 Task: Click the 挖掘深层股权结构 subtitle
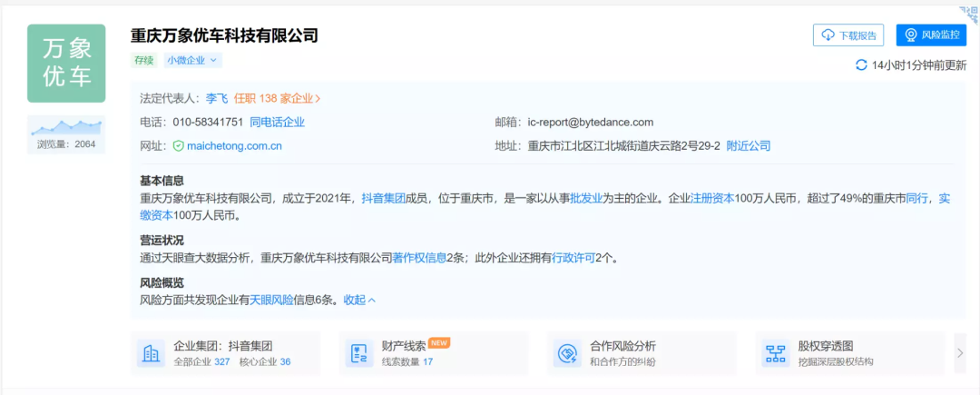pos(836,362)
